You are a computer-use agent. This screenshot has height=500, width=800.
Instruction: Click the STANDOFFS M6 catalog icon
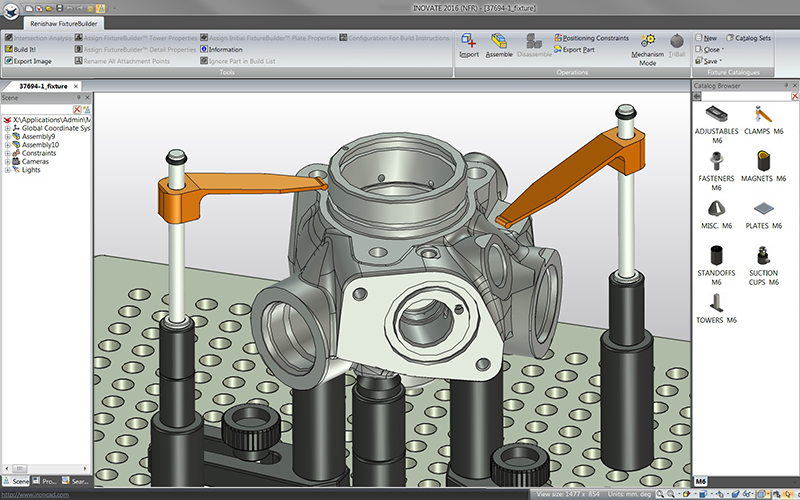tap(716, 255)
